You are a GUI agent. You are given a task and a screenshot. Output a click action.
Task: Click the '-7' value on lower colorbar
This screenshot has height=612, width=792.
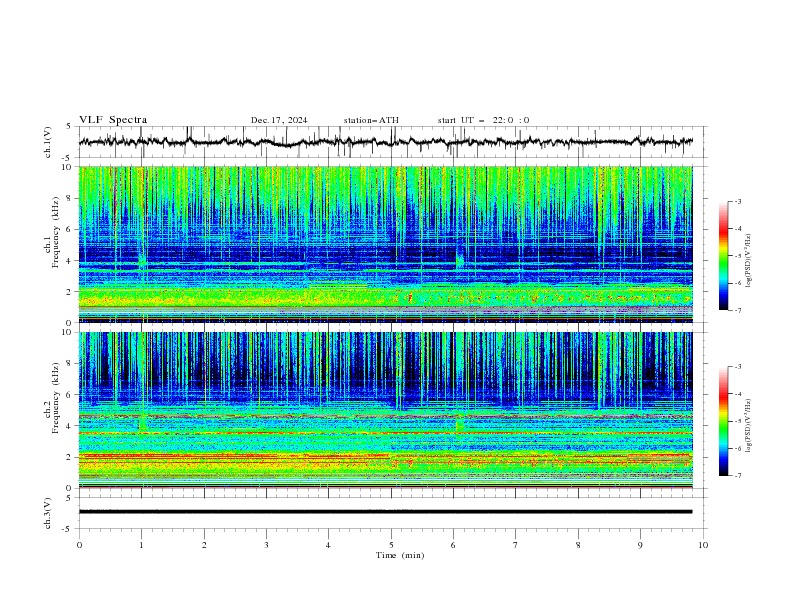(737, 475)
